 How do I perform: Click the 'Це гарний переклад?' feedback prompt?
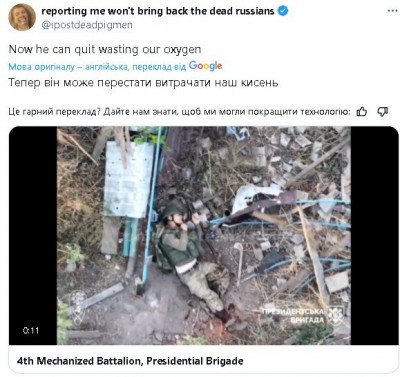tap(54, 112)
